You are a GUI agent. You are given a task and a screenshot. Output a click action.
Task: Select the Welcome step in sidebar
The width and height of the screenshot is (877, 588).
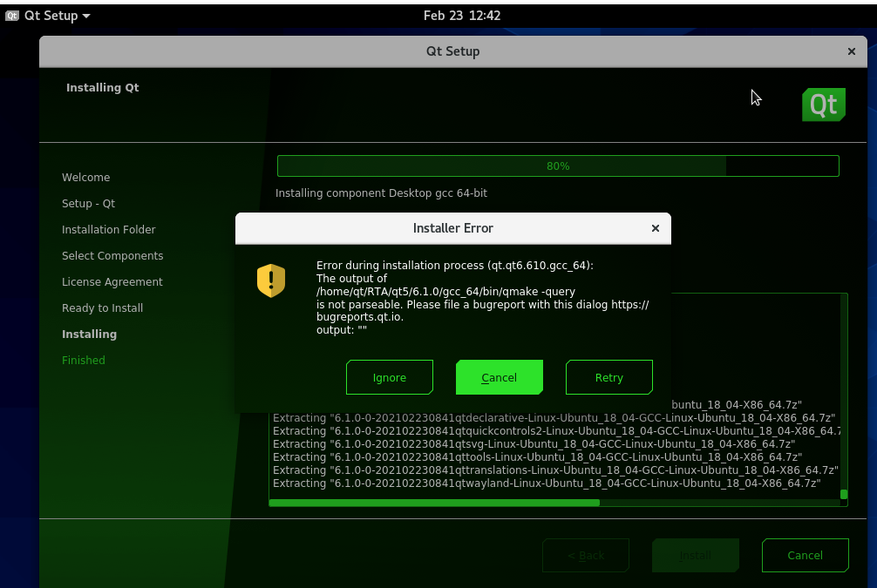click(x=85, y=177)
